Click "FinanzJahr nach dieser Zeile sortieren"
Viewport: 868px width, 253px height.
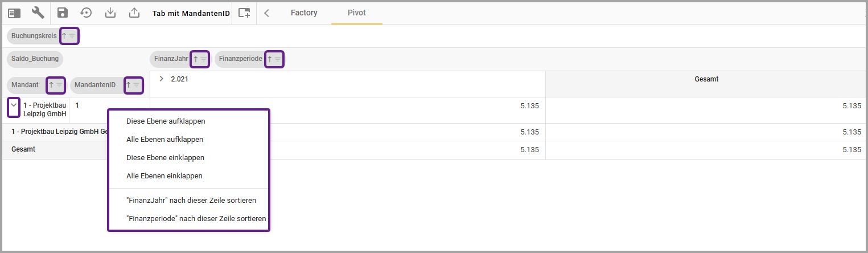pyautogui.click(x=191, y=201)
